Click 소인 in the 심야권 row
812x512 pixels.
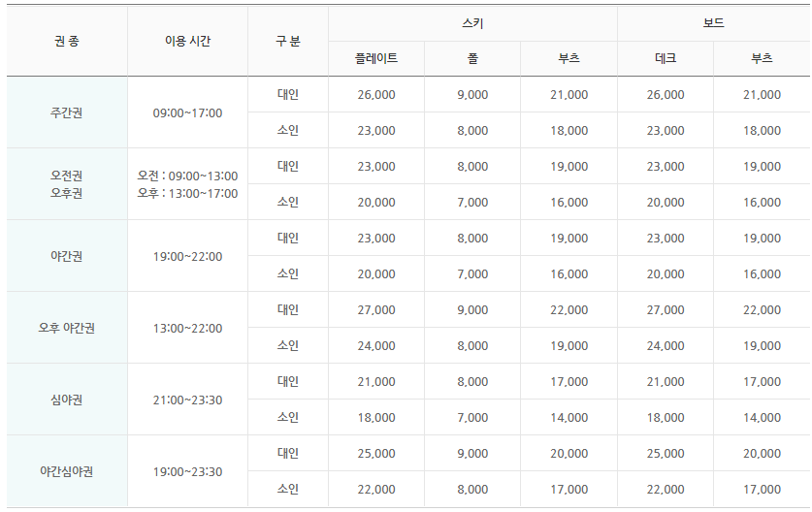click(288, 417)
